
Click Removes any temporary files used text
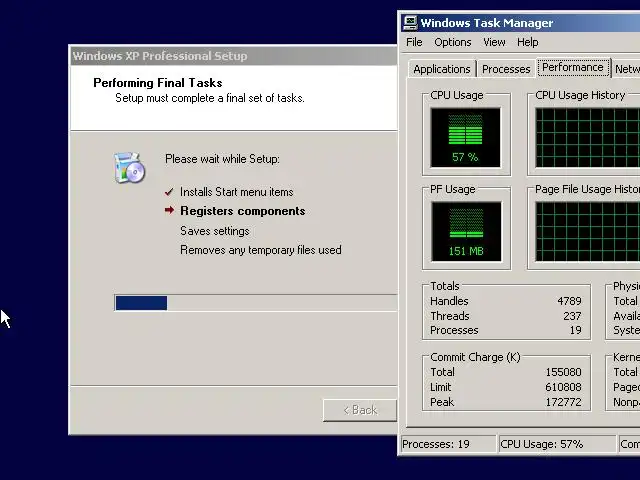tap(261, 250)
